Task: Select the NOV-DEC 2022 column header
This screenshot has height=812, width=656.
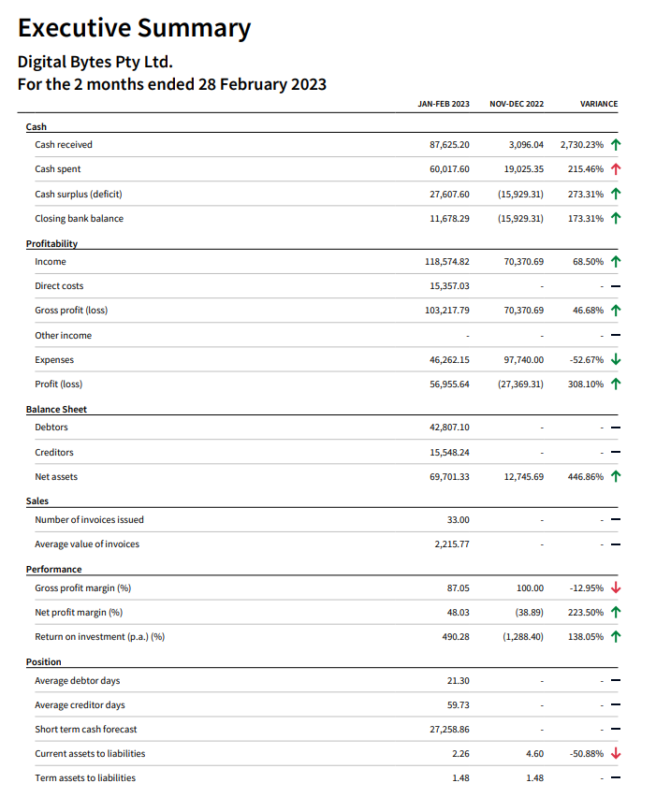Action: click(517, 104)
